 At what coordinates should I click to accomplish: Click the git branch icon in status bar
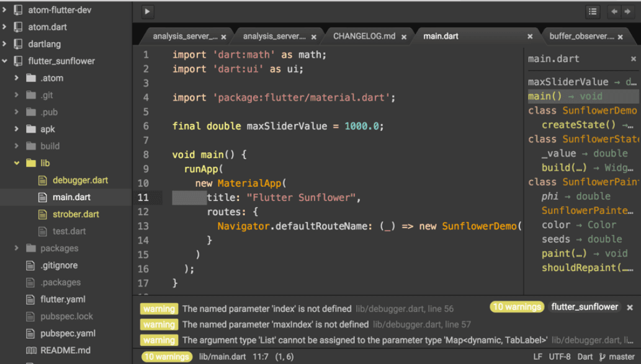point(602,357)
